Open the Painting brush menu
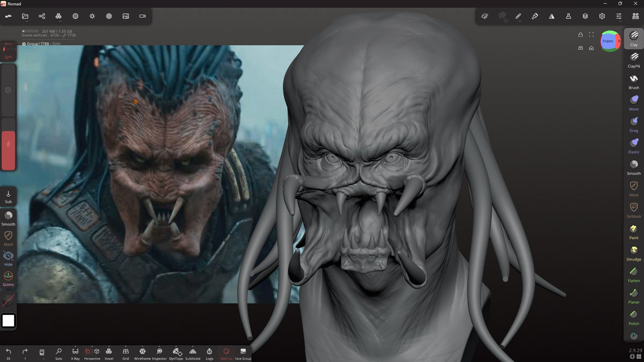Image resolution: width=644 pixels, height=362 pixels. pyautogui.click(x=535, y=16)
